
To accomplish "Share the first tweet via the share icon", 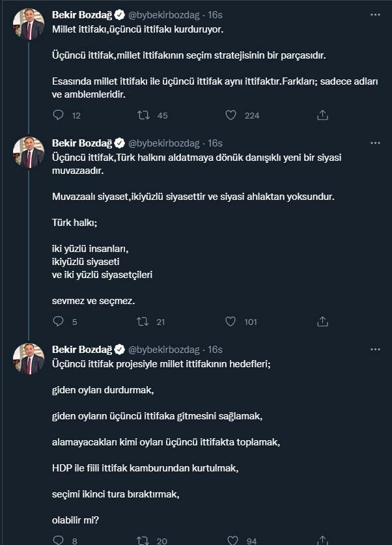I will (322, 115).
